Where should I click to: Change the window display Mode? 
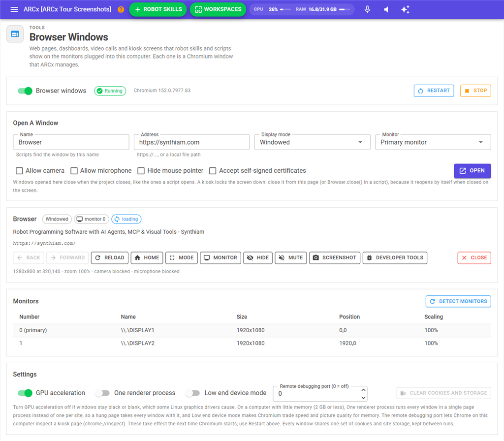point(182,258)
